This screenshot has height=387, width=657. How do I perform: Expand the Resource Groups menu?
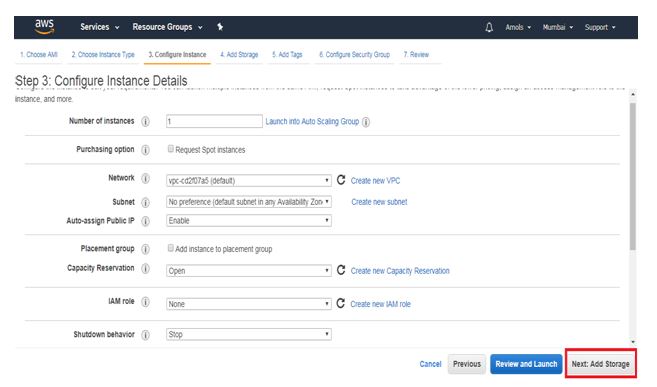coord(168,27)
